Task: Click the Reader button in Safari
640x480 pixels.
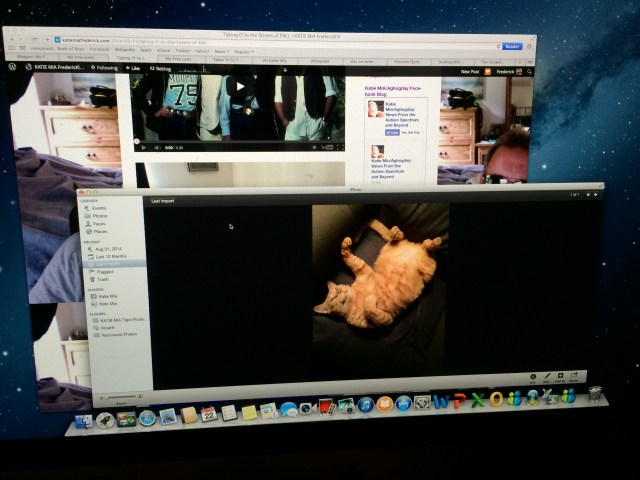Action: point(511,46)
